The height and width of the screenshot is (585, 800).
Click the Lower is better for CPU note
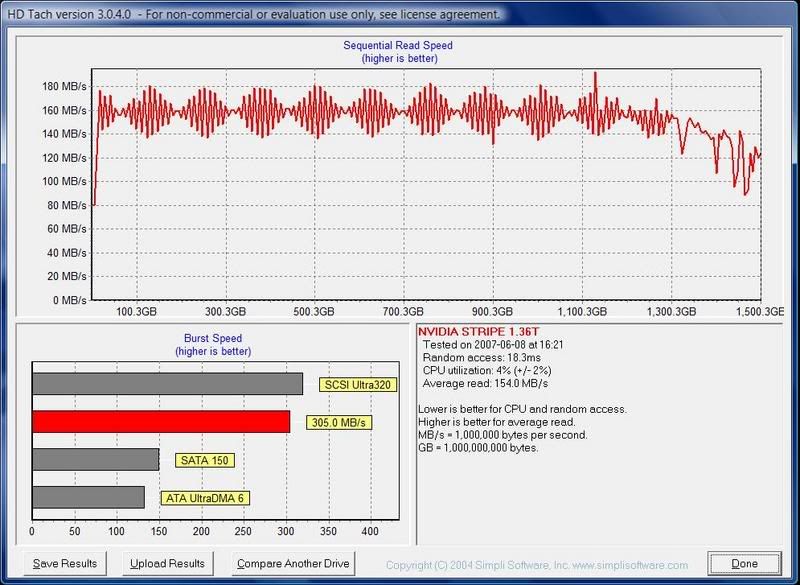pos(522,409)
